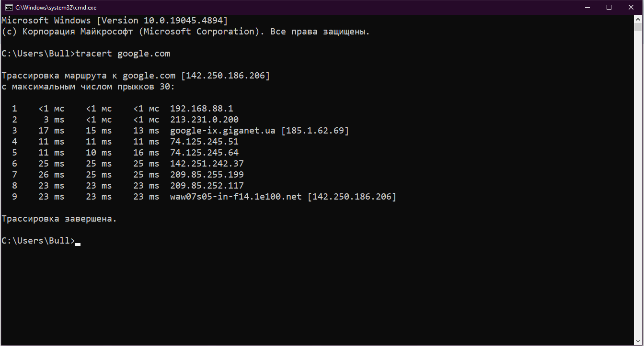The width and height of the screenshot is (644, 346).
Task: Select the address 74.125.245.51 on hop 4
Action: [x=204, y=141]
